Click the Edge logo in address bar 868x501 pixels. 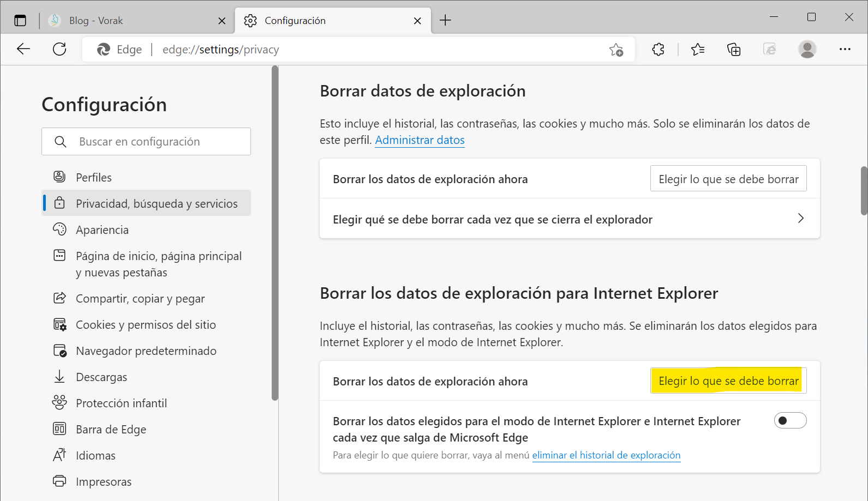[x=104, y=50]
